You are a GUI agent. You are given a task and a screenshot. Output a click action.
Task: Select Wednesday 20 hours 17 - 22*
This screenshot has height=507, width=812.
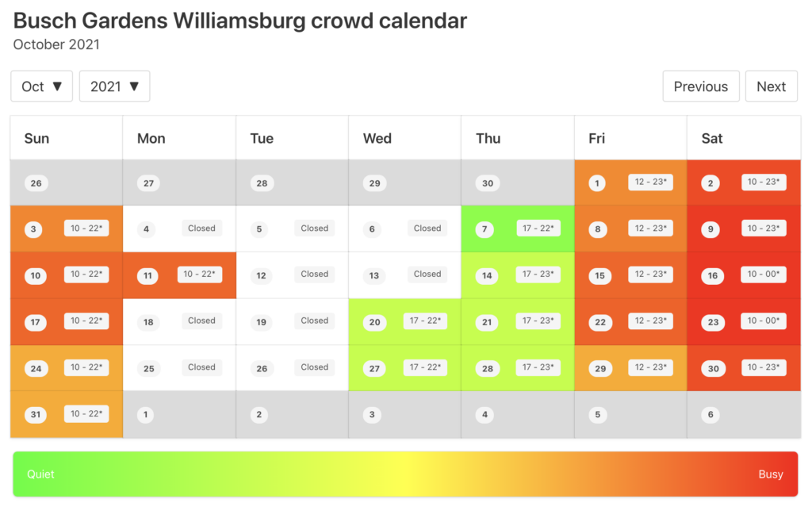pos(425,321)
